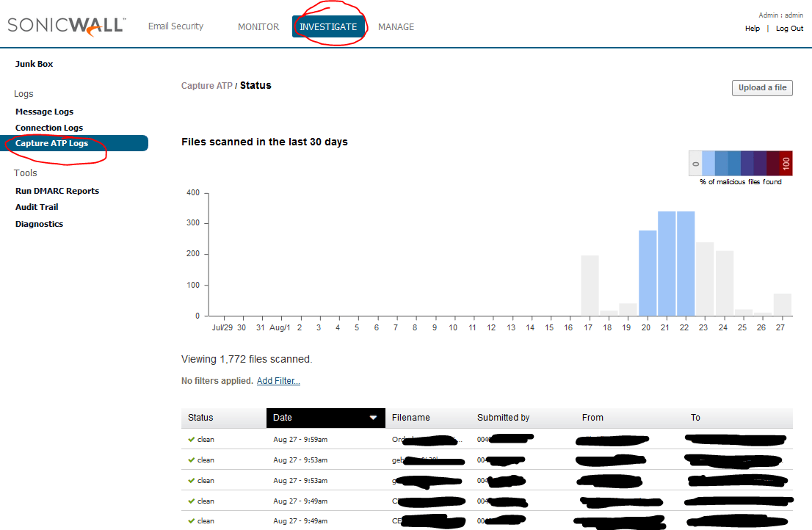The height and width of the screenshot is (530, 812).
Task: Sort by the Submitted by column header
Action: [x=504, y=418]
